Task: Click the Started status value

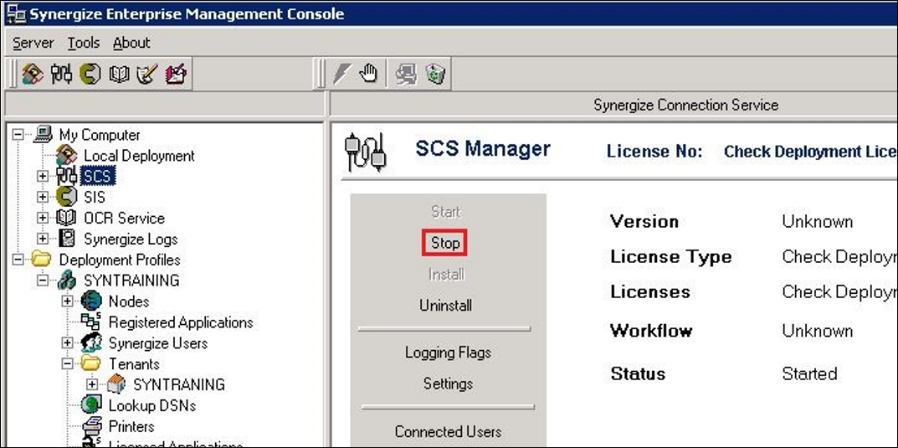Action: (809, 374)
